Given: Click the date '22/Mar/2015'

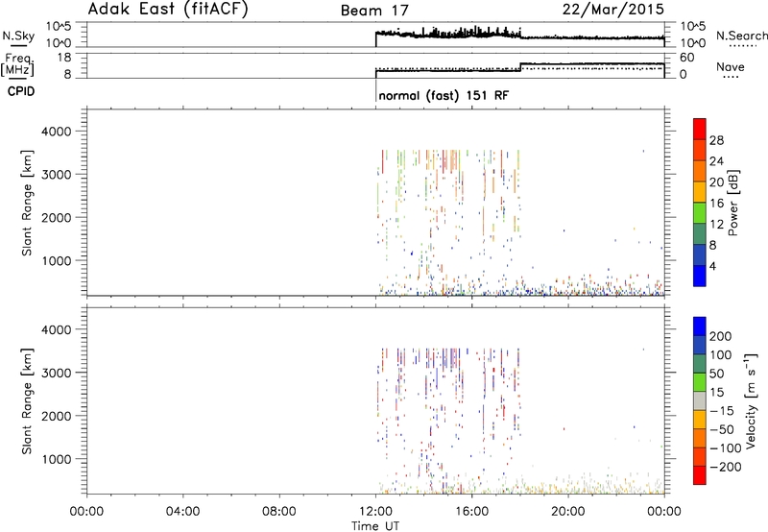Looking at the screenshot, I should pyautogui.click(x=612, y=10).
